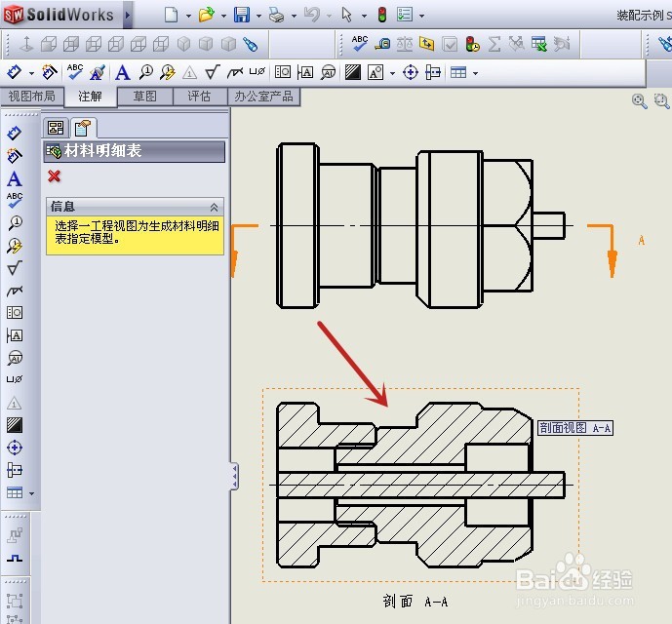Open the 草图 tab
The width and height of the screenshot is (672, 624).
click(145, 97)
